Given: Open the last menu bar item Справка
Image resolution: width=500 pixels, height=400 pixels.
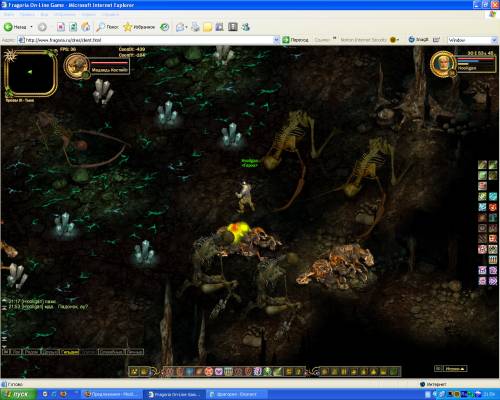Looking at the screenshot, I should coord(110,15).
